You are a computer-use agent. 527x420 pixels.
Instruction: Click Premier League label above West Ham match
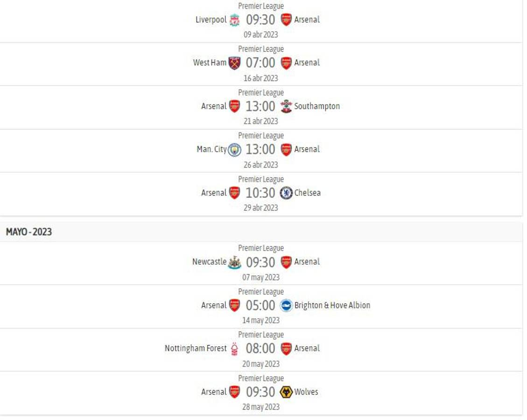[x=260, y=49]
